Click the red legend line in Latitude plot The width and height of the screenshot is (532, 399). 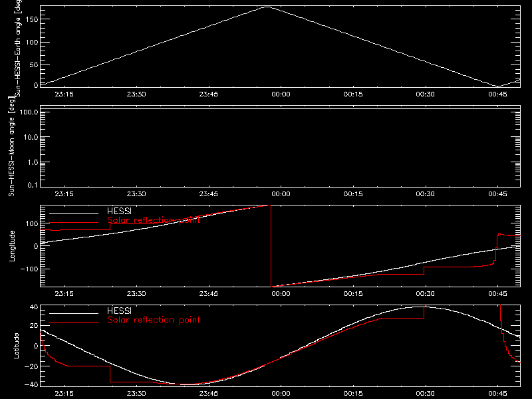[74, 323]
